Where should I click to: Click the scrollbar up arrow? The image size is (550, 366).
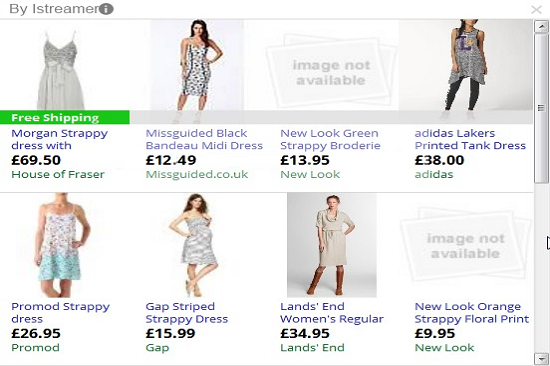pyautogui.click(x=542, y=27)
